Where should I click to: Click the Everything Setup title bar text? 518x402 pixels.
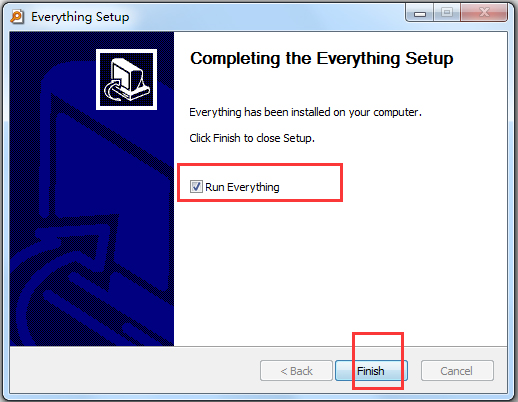(80, 17)
